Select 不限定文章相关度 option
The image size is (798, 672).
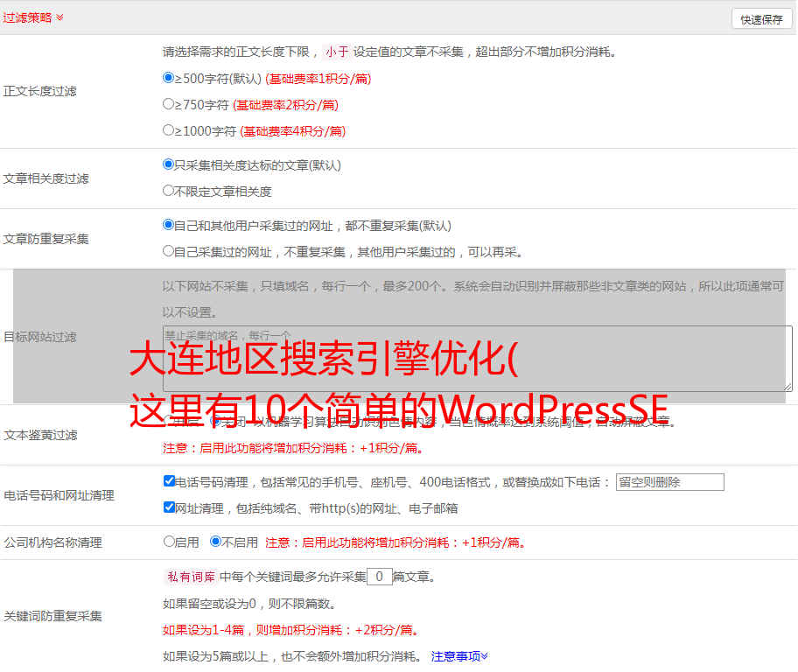coord(168,191)
